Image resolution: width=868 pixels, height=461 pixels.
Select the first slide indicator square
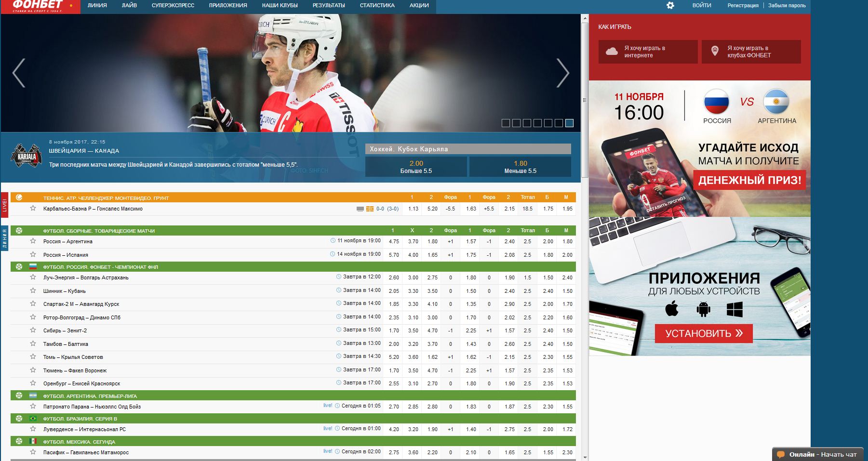tap(506, 123)
